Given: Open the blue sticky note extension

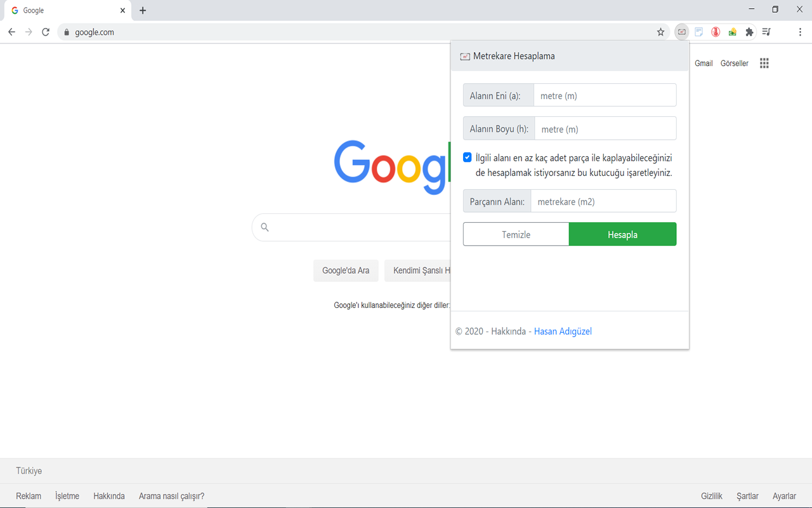Looking at the screenshot, I should pyautogui.click(x=698, y=32).
